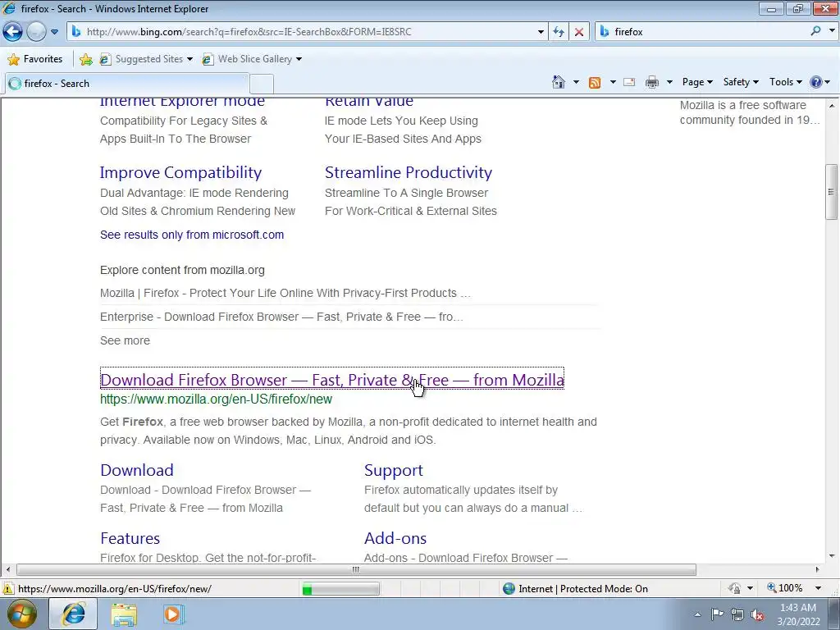Click the network tray icon
The height and width of the screenshot is (630, 840).
click(737, 614)
